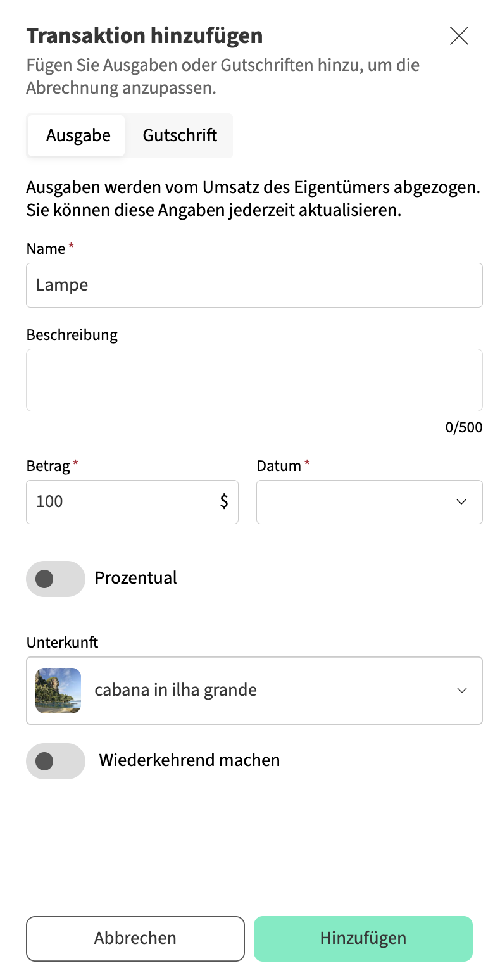Click the cabana property thumbnail image
The image size is (500, 980).
click(x=58, y=690)
